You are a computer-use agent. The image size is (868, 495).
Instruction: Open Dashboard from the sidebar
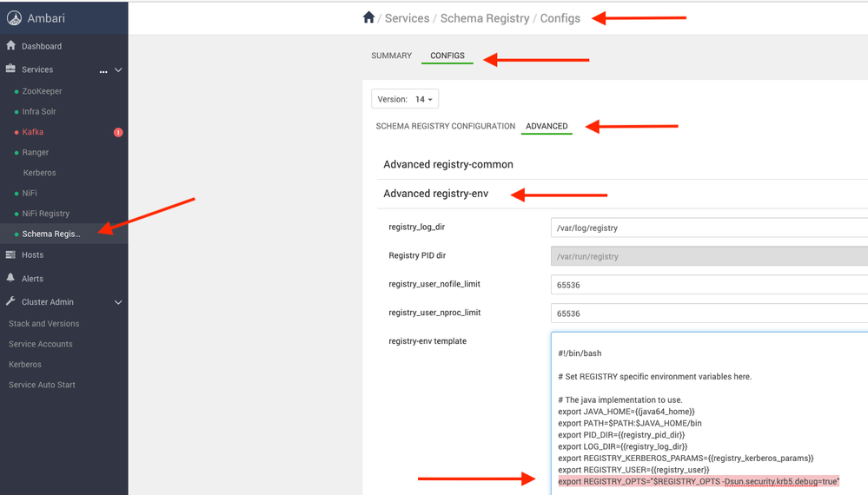tap(42, 46)
